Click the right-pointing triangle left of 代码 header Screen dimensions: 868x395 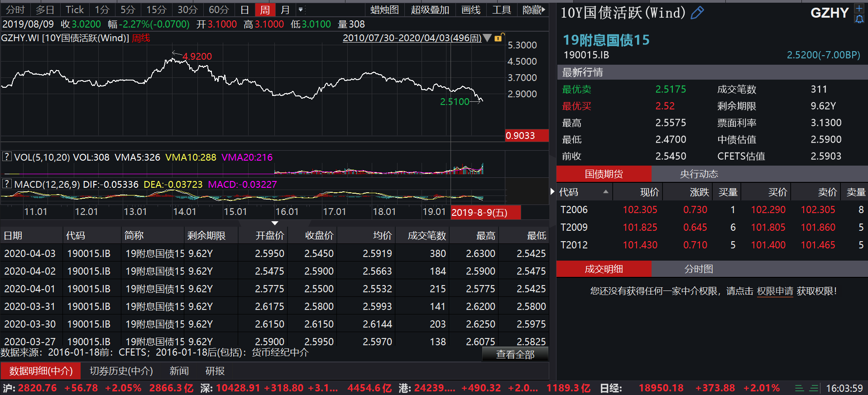tap(552, 191)
